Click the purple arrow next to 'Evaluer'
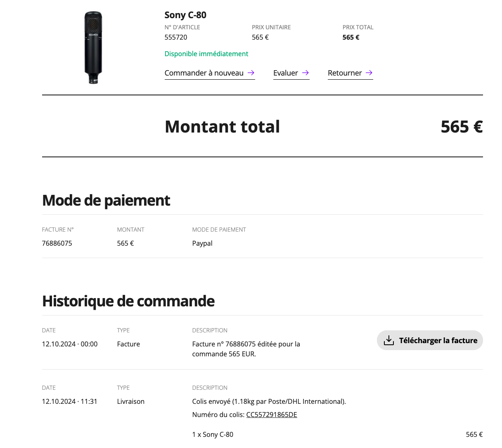The image size is (502, 448). (x=305, y=73)
